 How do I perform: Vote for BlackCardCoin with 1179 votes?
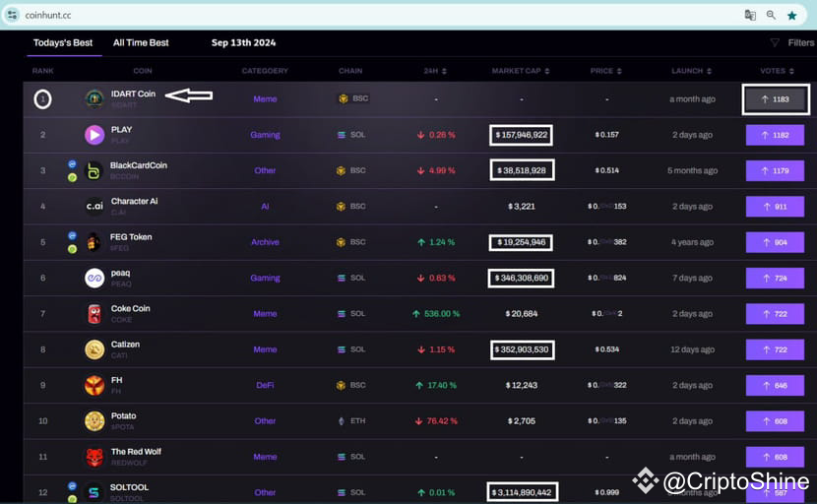click(x=775, y=170)
